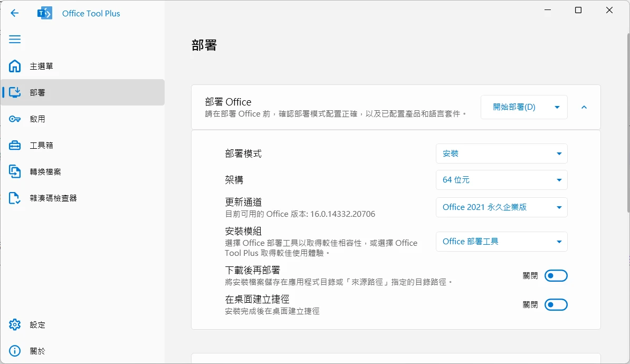Click the back arrow icon
This screenshot has height=364, width=630.
15,13
